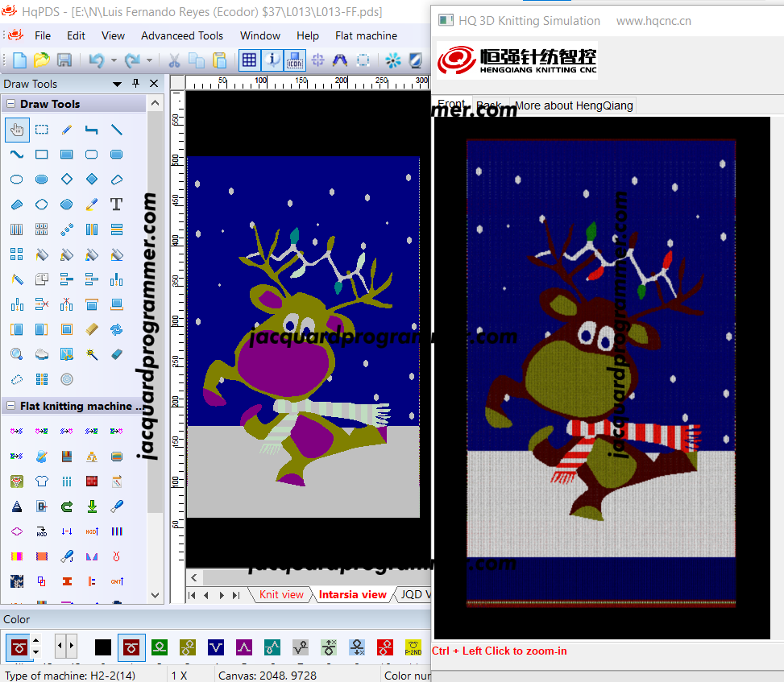Click the blue refresh arrows tool

coord(117,329)
